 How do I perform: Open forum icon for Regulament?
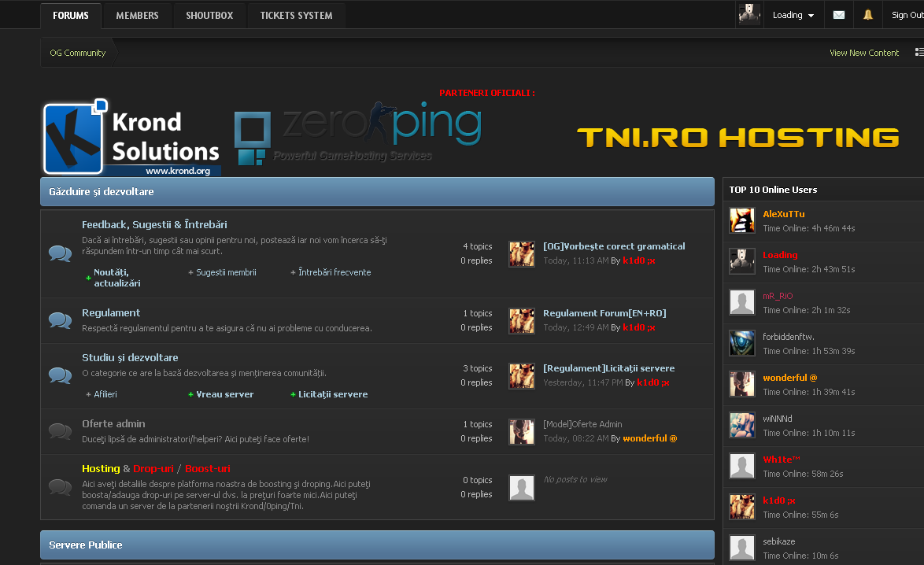(x=60, y=320)
